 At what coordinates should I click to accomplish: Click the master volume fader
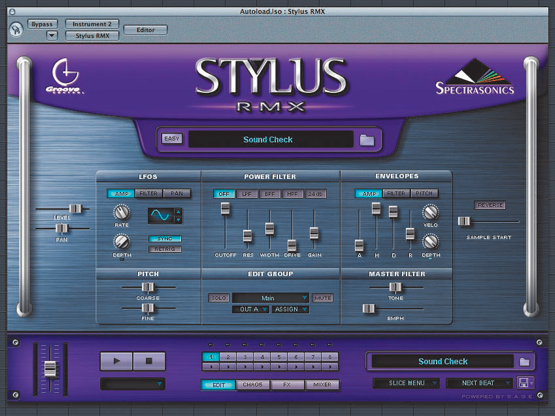[50, 369]
